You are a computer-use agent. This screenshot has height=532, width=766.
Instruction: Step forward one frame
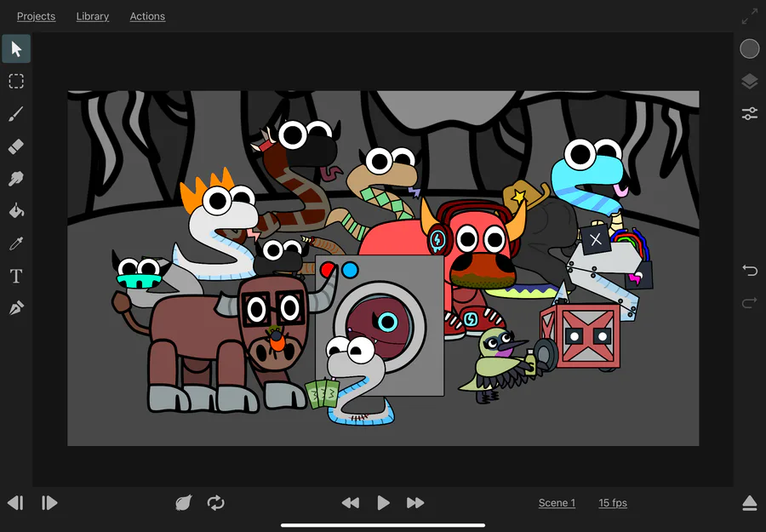[x=49, y=503]
